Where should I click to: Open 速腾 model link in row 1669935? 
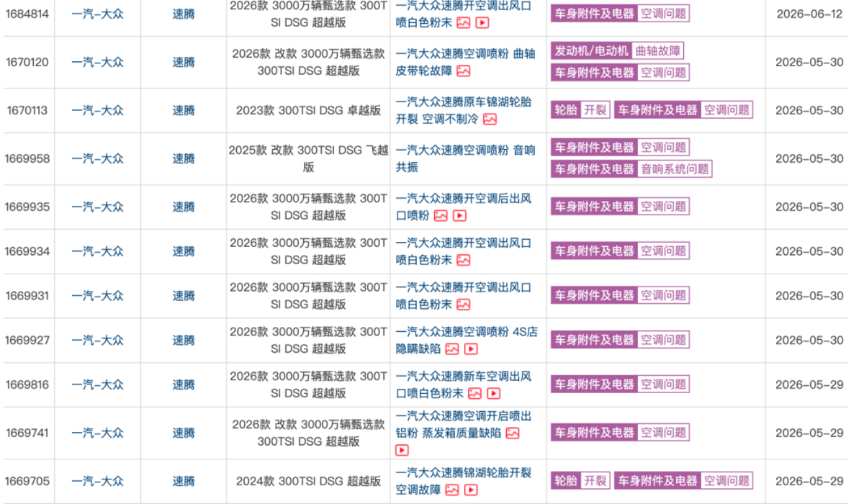click(x=184, y=207)
